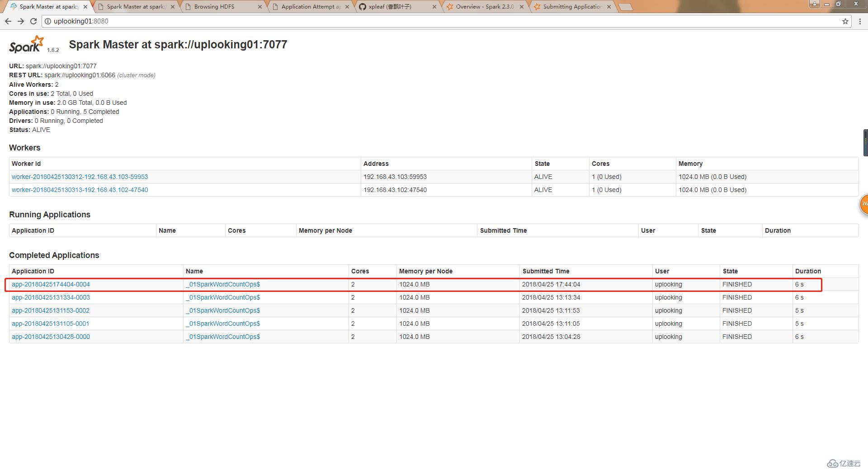Click the Chrome user profile icon
Viewport: 868px width, 469px height.
tap(815, 4)
